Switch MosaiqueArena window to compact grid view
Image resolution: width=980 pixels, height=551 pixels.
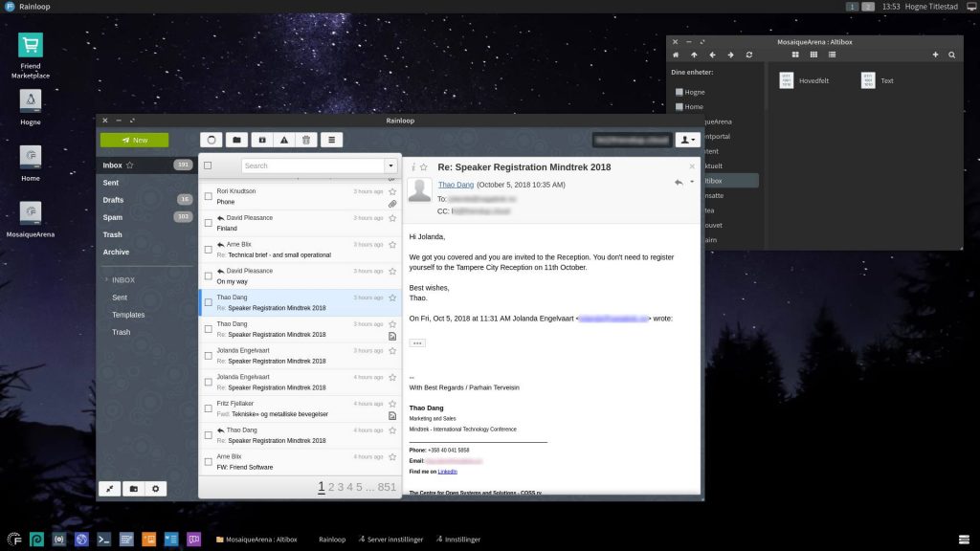[813, 55]
